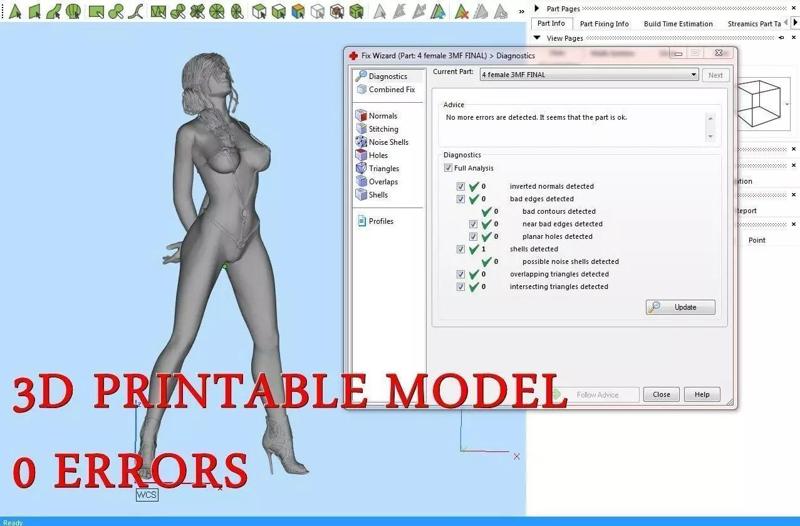Click the brown cube toolbar icon

tap(337, 11)
